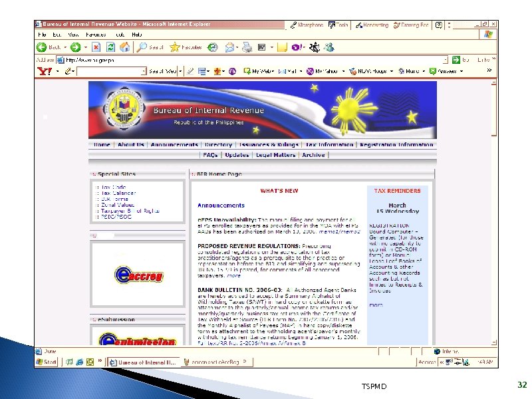Click the Search Web button
The image size is (532, 399).
tap(162, 71)
